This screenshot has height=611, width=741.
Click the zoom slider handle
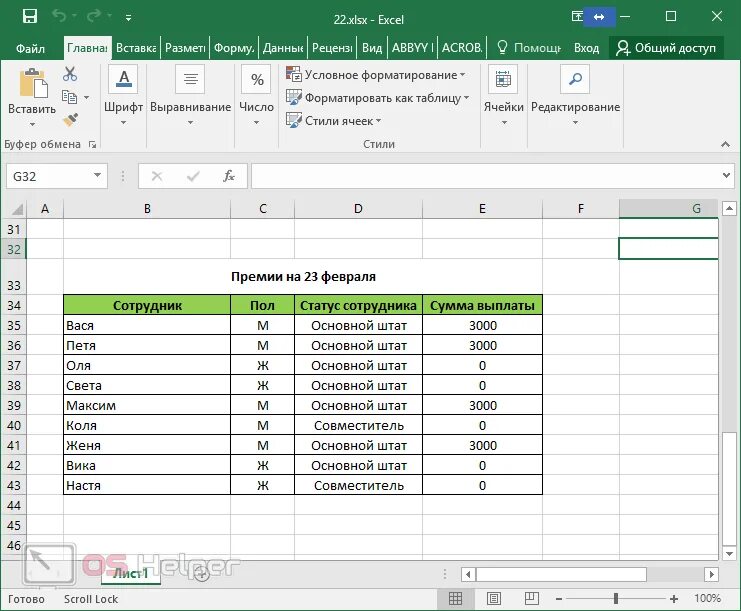[616, 599]
